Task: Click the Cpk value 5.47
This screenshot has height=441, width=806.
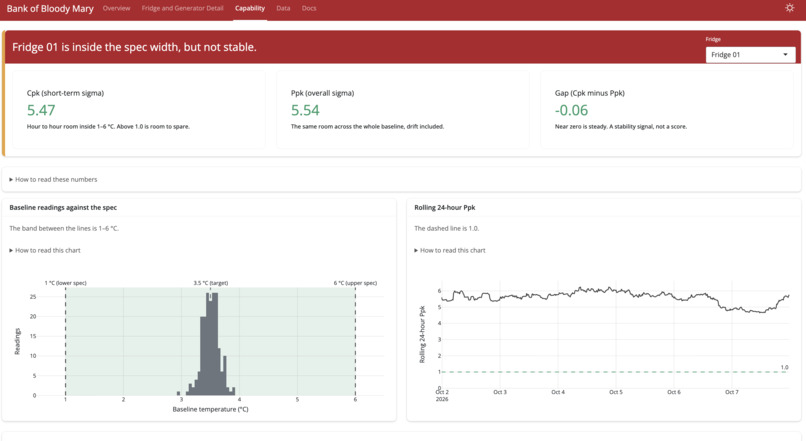Action: click(x=41, y=110)
